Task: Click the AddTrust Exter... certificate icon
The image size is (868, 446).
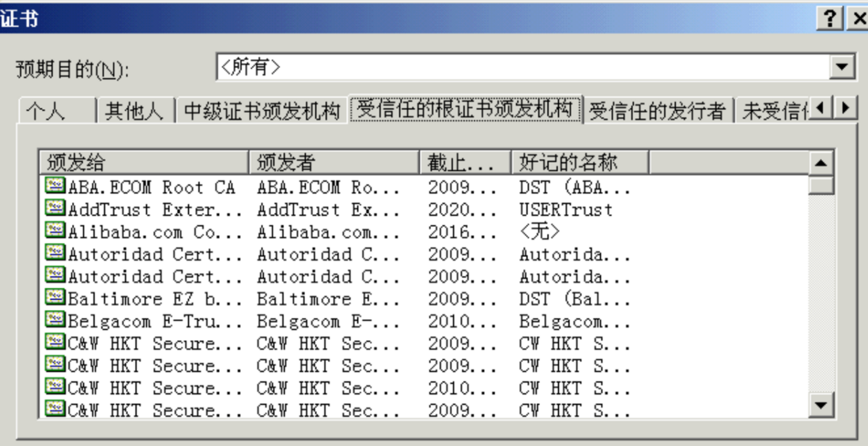Action: [x=55, y=208]
